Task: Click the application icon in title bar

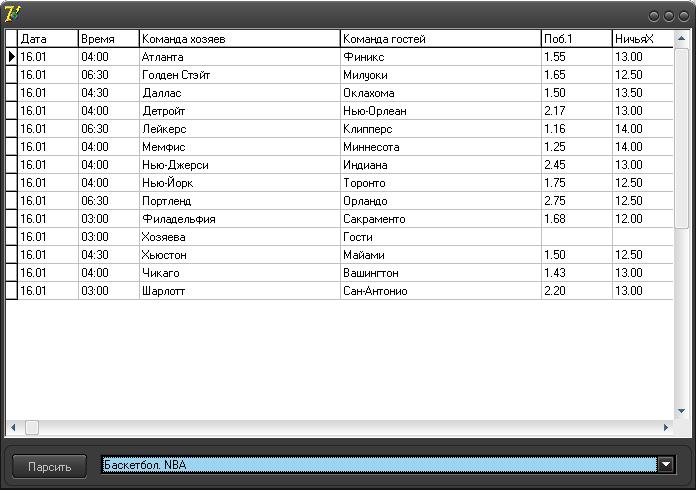Action: (x=12, y=13)
